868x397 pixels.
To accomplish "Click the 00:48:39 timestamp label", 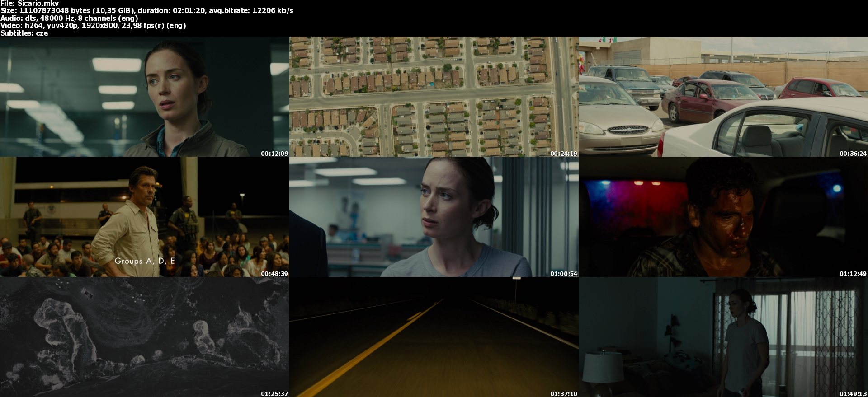I will [274, 274].
